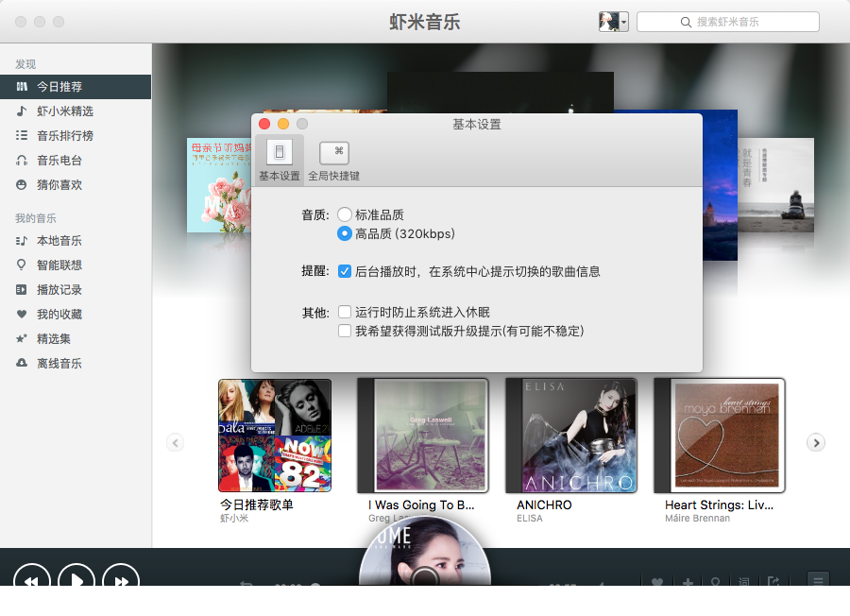Open the playlist queue icon
The width and height of the screenshot is (850, 616).
click(x=818, y=579)
